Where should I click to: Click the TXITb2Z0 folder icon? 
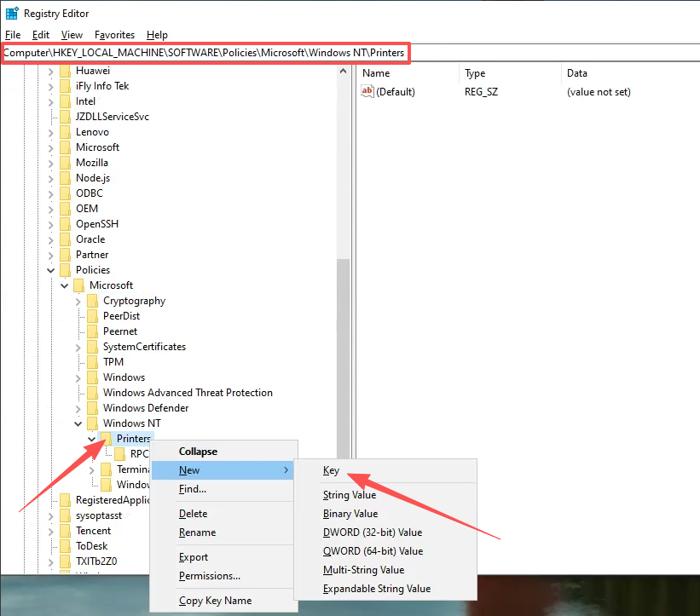[65, 561]
